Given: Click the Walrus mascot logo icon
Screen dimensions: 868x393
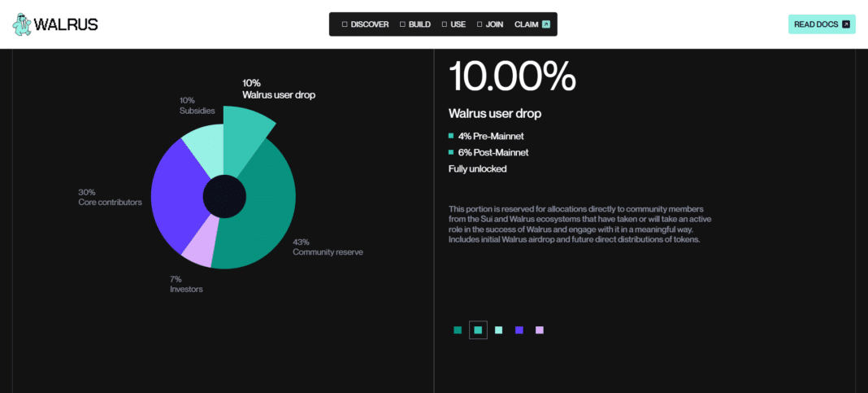Looking at the screenshot, I should point(22,24).
